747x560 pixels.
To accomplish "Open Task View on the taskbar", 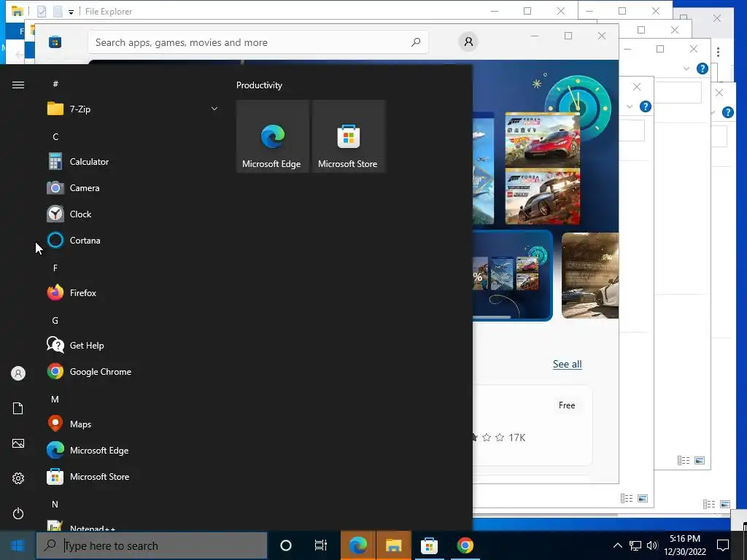I will (x=321, y=545).
